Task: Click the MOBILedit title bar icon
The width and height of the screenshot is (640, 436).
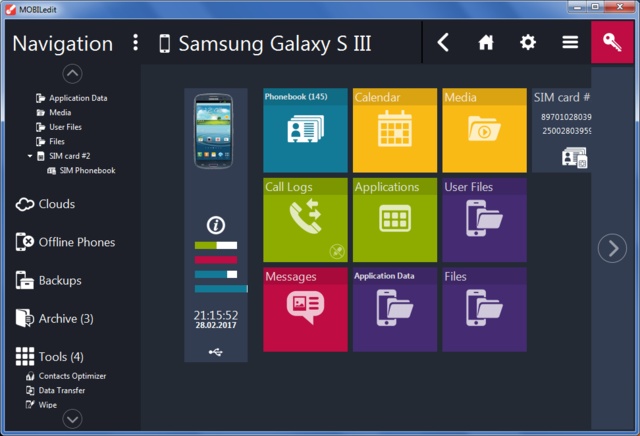Action: 11,9
